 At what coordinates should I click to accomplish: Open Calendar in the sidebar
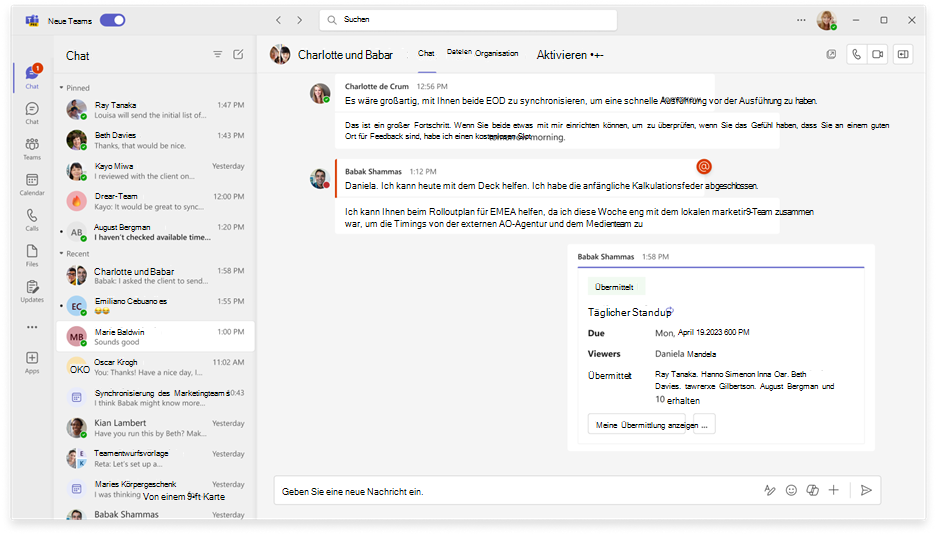(x=32, y=185)
